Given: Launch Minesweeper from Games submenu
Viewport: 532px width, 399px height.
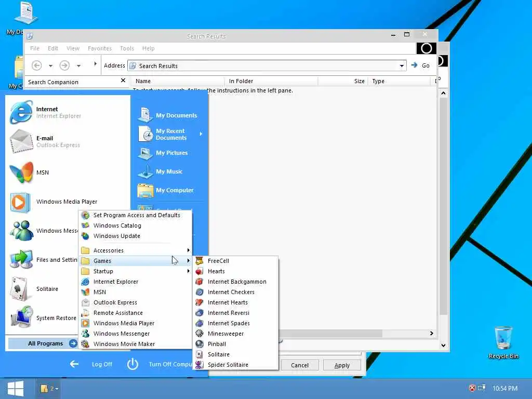Looking at the screenshot, I should coord(235,334).
